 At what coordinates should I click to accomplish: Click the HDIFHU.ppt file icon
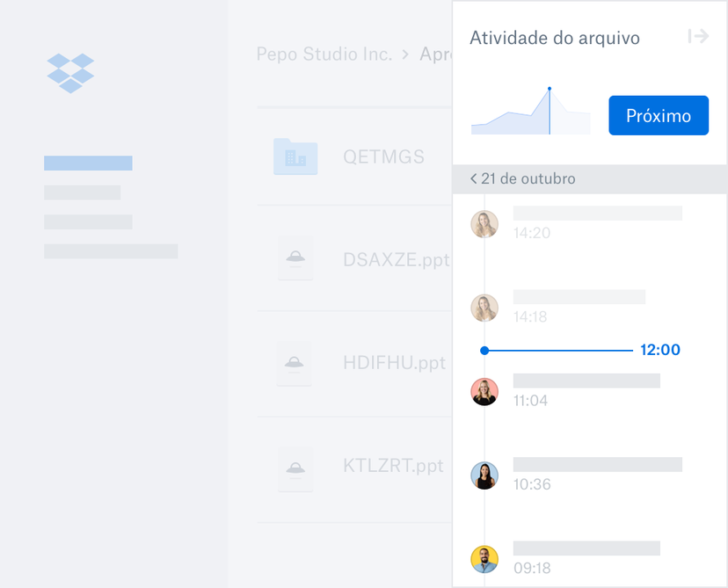pyautogui.click(x=295, y=363)
